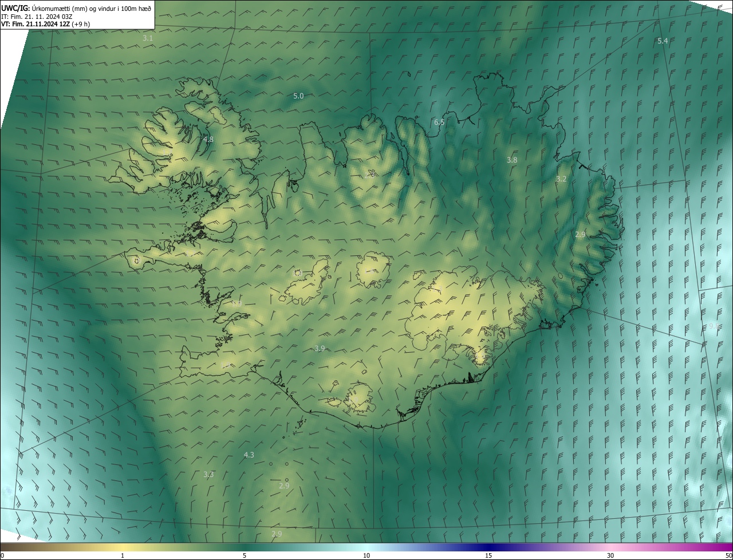The height and width of the screenshot is (560, 733).
Task: Click the 5.4 value label on the map
Action: tap(663, 41)
